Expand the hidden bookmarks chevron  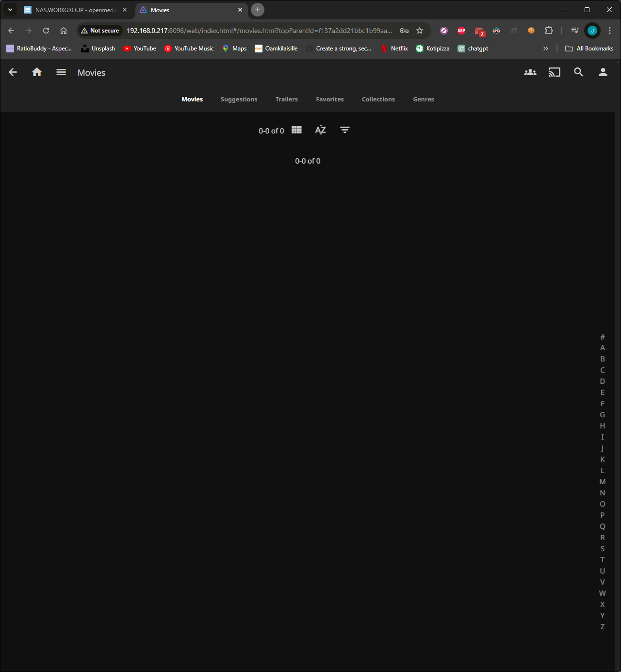tap(546, 49)
